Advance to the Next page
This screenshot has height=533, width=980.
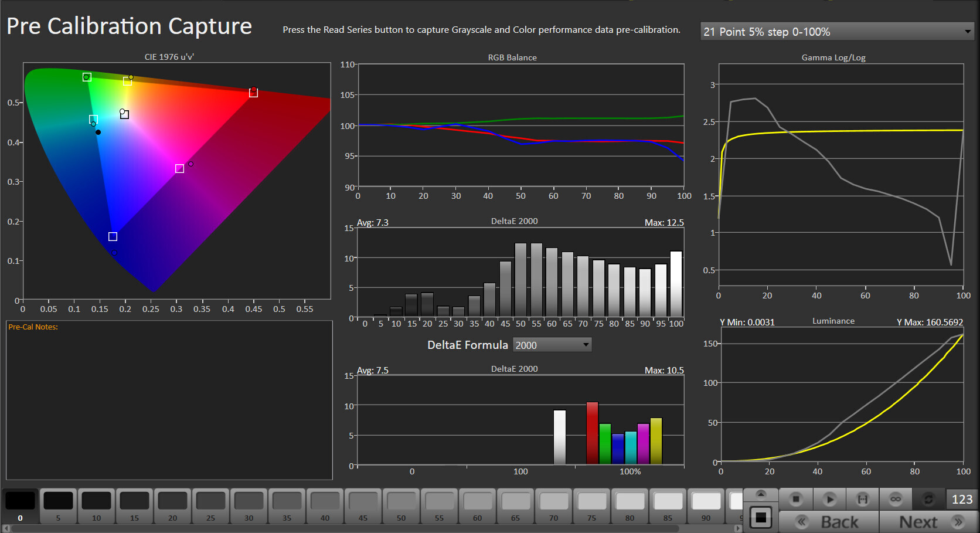929,521
